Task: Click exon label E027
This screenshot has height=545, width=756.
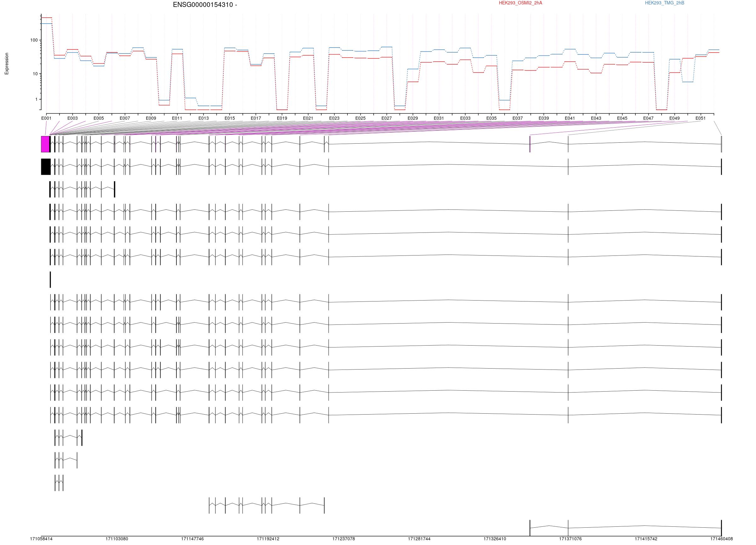Action: click(387, 118)
